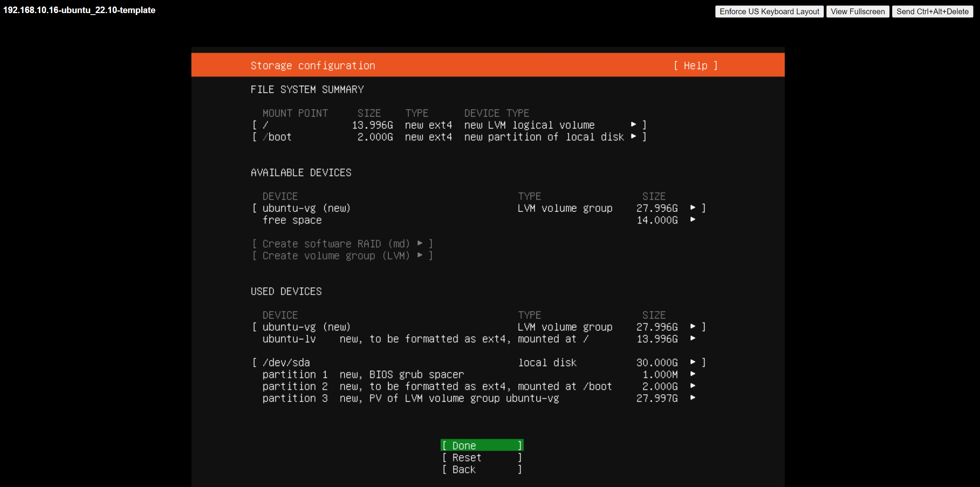Click the 192.168.10.16-ubuntu_22.10-template title
980x487 pixels.
[x=79, y=10]
